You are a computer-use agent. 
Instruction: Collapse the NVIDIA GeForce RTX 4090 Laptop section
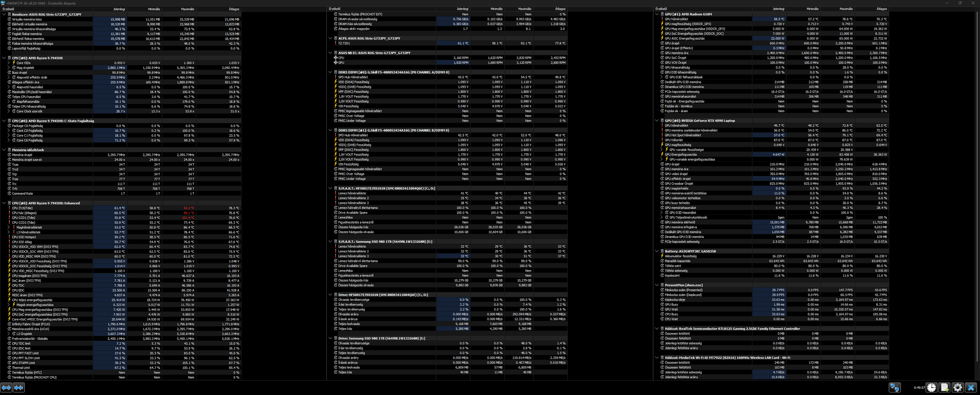pyautogui.click(x=657, y=121)
